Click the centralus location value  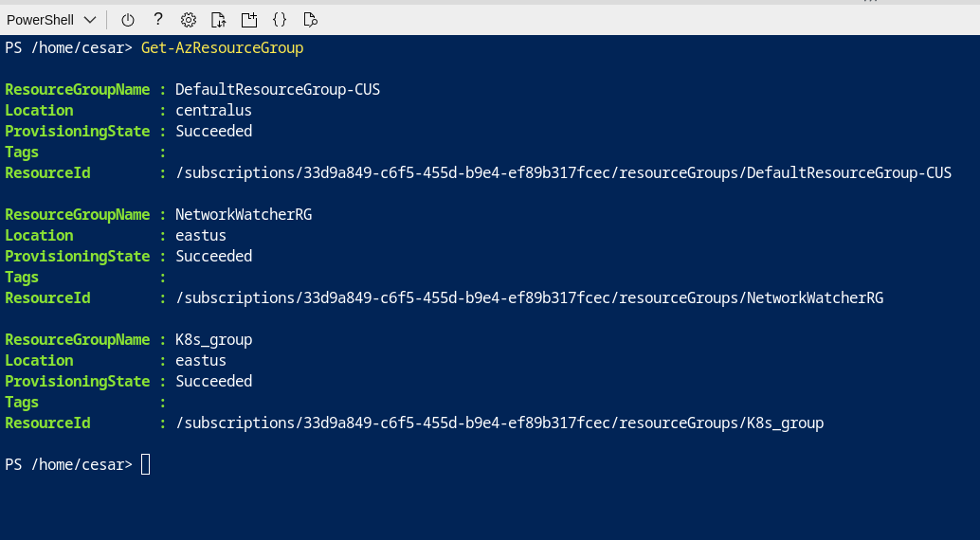point(213,110)
